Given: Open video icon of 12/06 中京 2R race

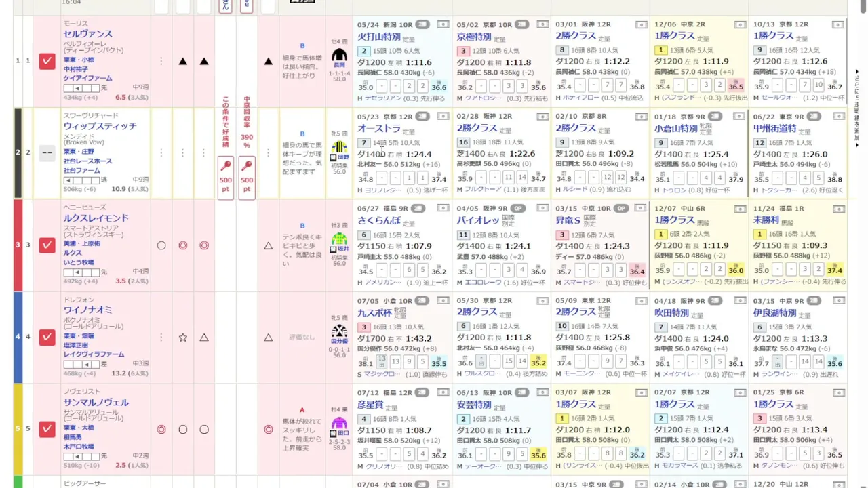Looking at the screenshot, I should [740, 24].
